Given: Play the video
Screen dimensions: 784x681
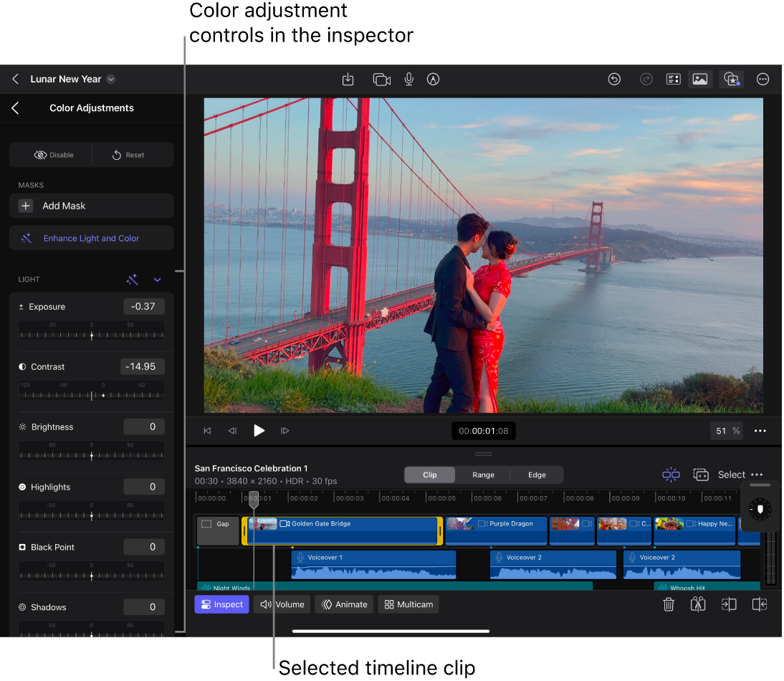Looking at the screenshot, I should point(259,431).
